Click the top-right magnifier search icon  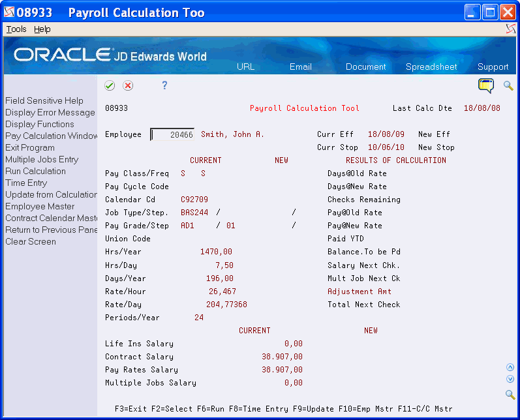click(508, 85)
